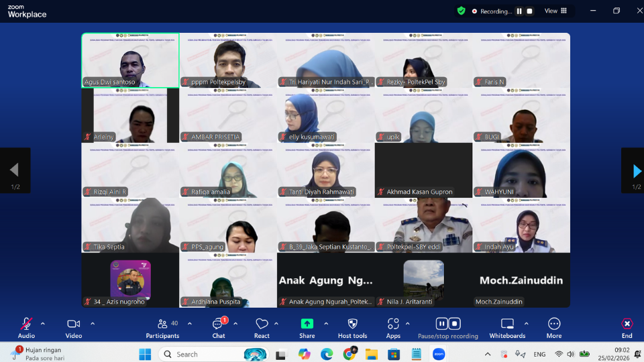Open Whiteboards

507,324
